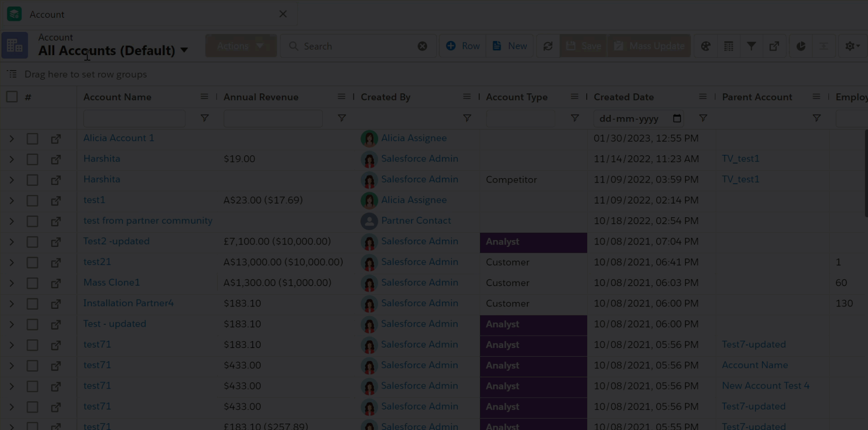The width and height of the screenshot is (868, 430).
Task: Open the Created By column menu
Action: tap(466, 97)
